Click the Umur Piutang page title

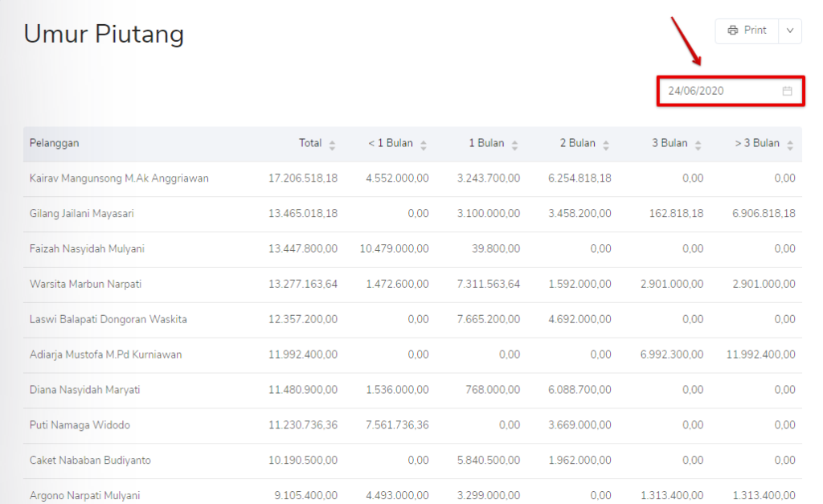pos(104,34)
